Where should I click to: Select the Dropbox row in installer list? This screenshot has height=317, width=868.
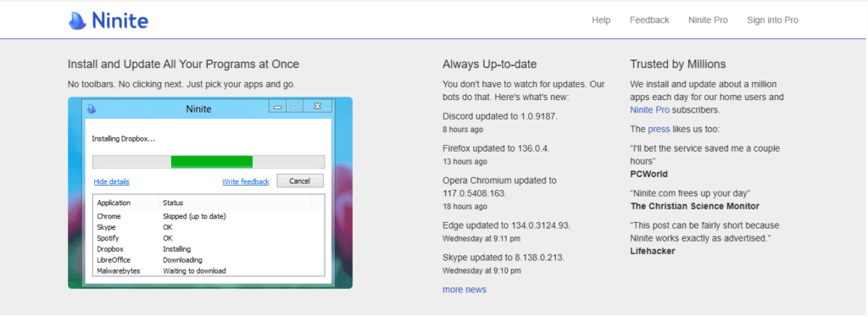(x=209, y=249)
